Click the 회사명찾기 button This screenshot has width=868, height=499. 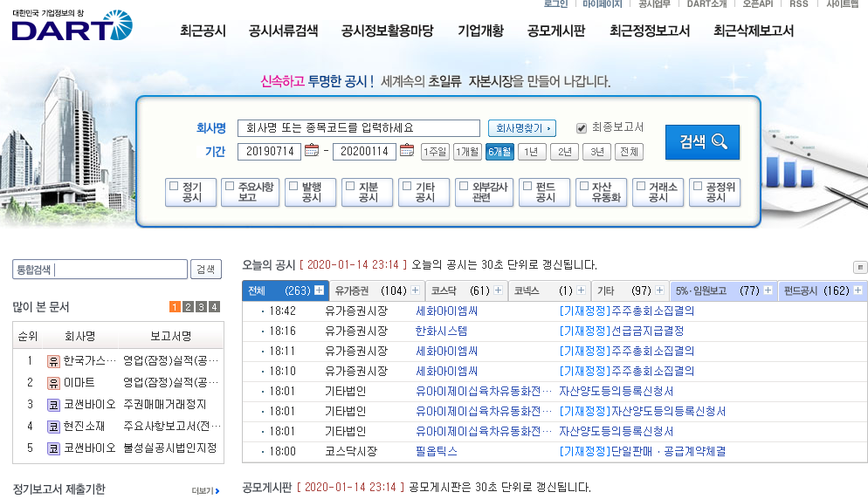coord(522,128)
